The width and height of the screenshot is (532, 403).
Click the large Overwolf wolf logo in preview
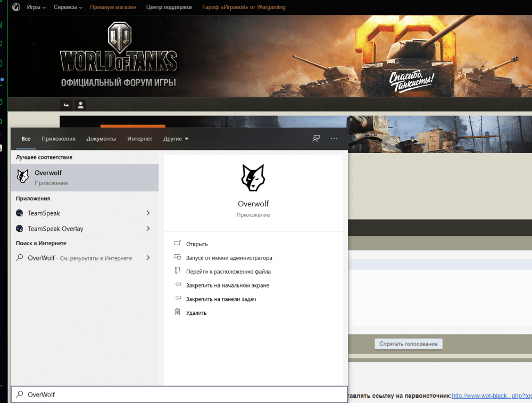pos(253,178)
